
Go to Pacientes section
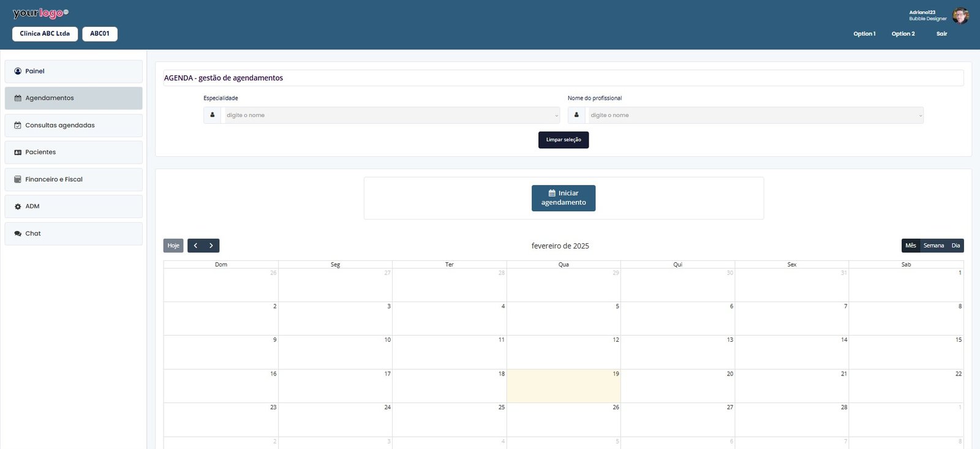(x=73, y=153)
